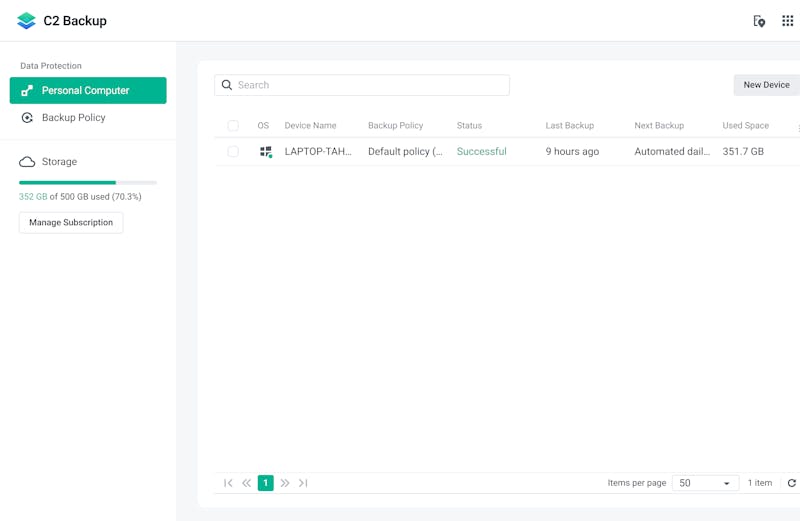Select all devices checkbox in header
The width and height of the screenshot is (800, 521).
click(233, 126)
